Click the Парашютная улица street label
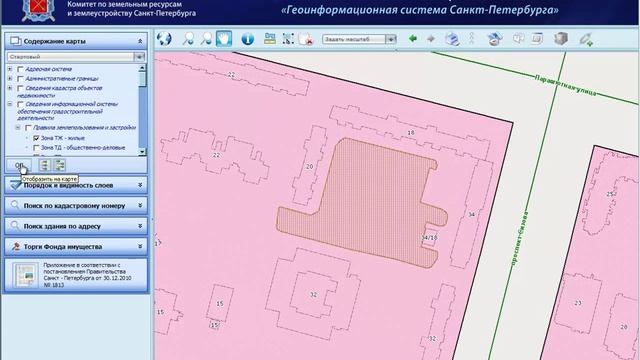The height and width of the screenshot is (360, 640). coord(565,85)
